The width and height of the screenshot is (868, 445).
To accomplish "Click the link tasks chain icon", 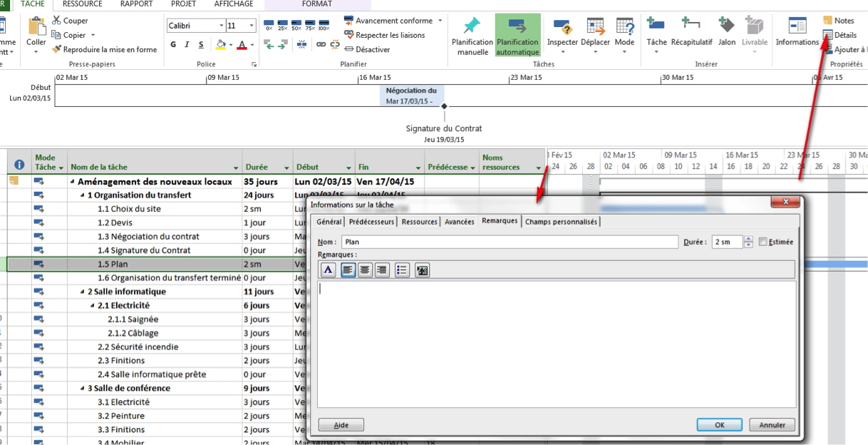I will click(321, 44).
